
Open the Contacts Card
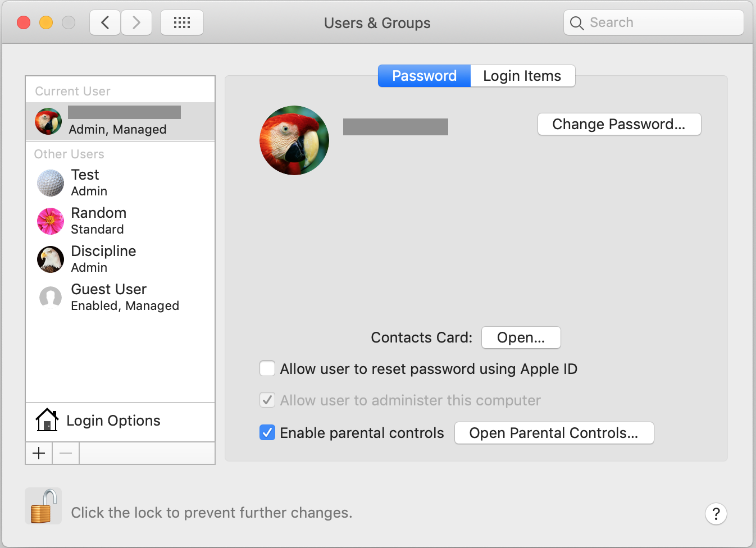pyautogui.click(x=521, y=337)
